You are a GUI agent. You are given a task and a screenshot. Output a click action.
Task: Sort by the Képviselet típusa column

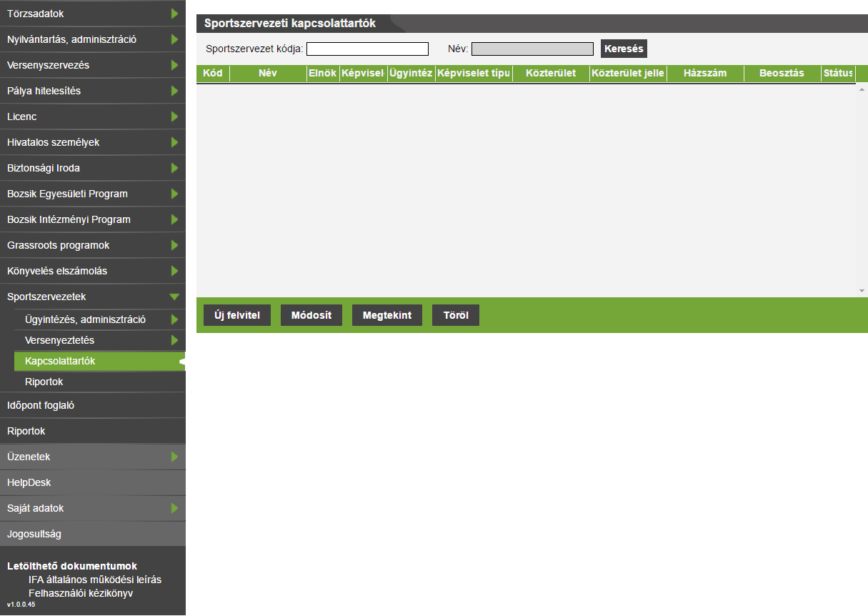[x=474, y=73]
